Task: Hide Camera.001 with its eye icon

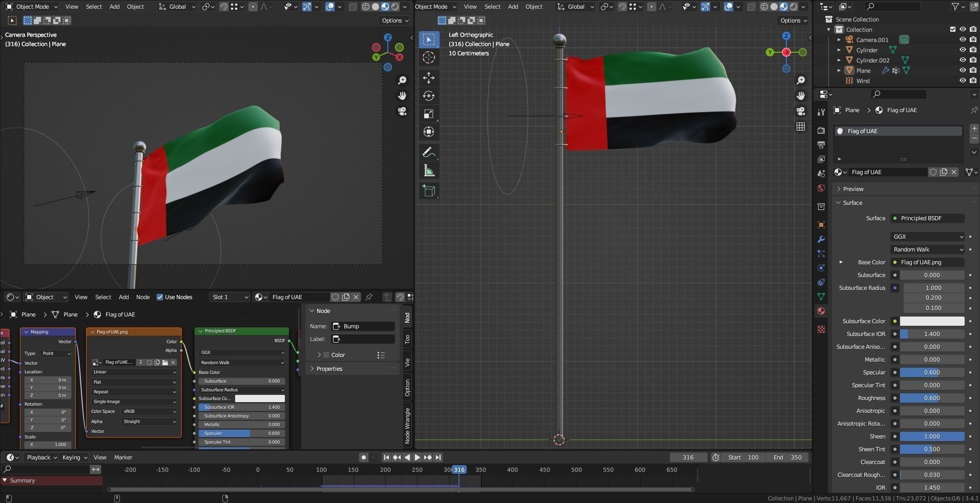Action: (x=963, y=39)
